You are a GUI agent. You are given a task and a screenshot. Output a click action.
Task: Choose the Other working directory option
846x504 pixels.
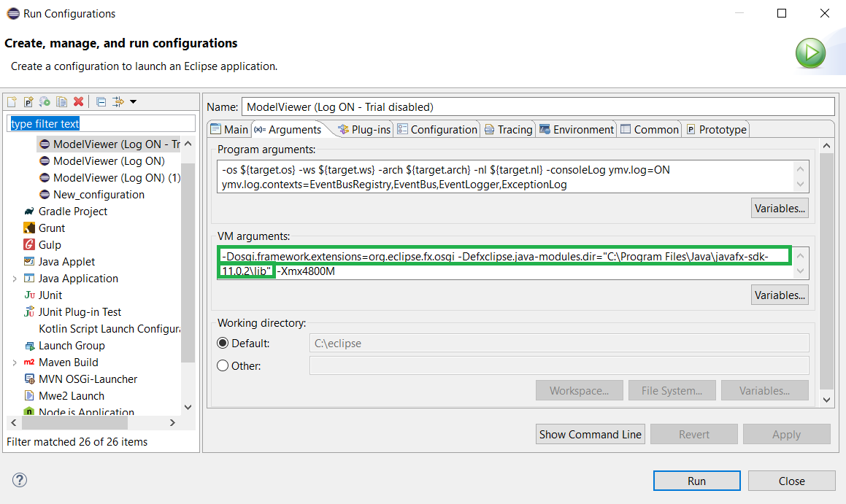(222, 365)
